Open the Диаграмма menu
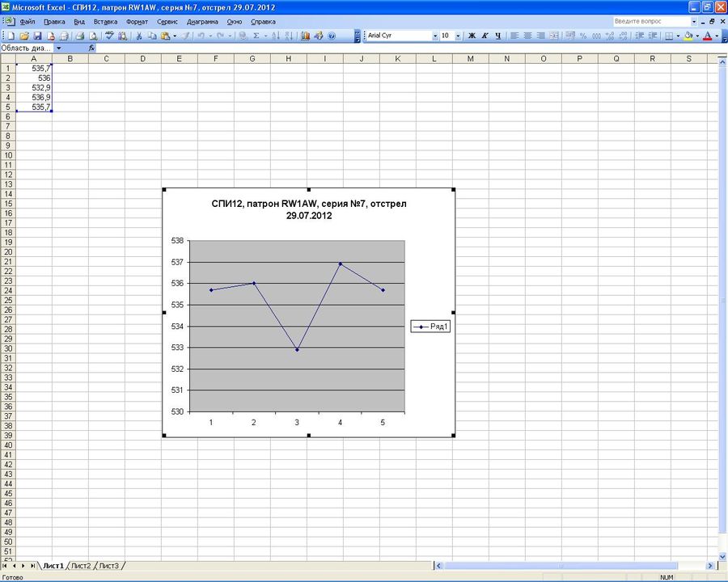Screen dimensions: 728x582 pyautogui.click(x=202, y=22)
